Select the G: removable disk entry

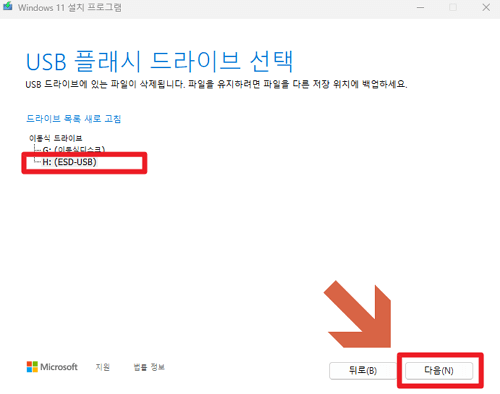pyautogui.click(x=74, y=149)
